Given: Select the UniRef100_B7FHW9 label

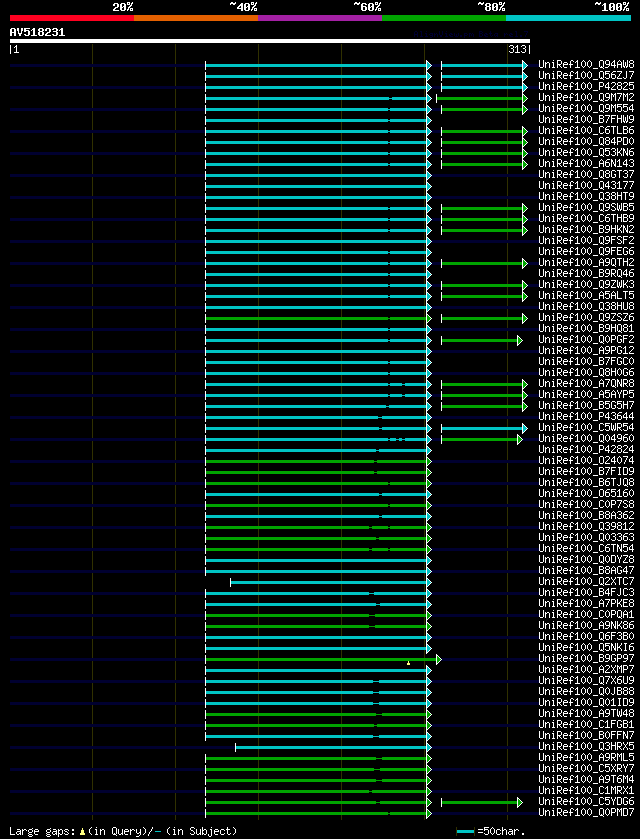Looking at the screenshot, I should click(x=586, y=120).
